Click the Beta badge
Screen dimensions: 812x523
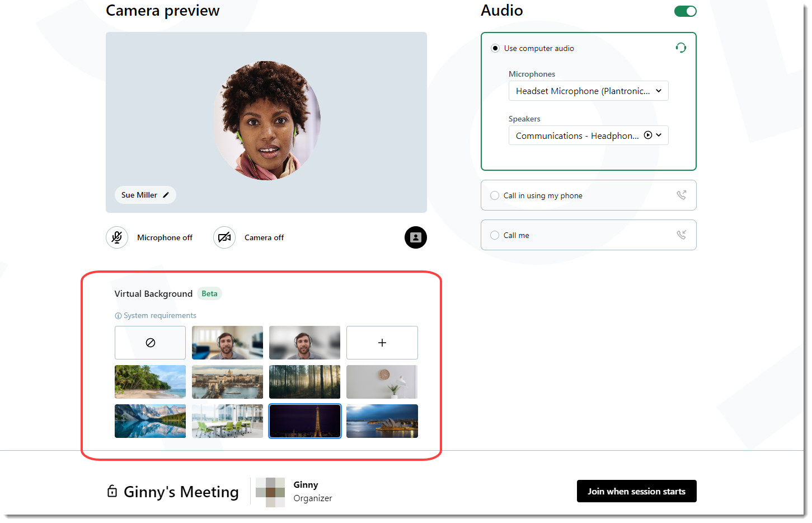point(209,293)
